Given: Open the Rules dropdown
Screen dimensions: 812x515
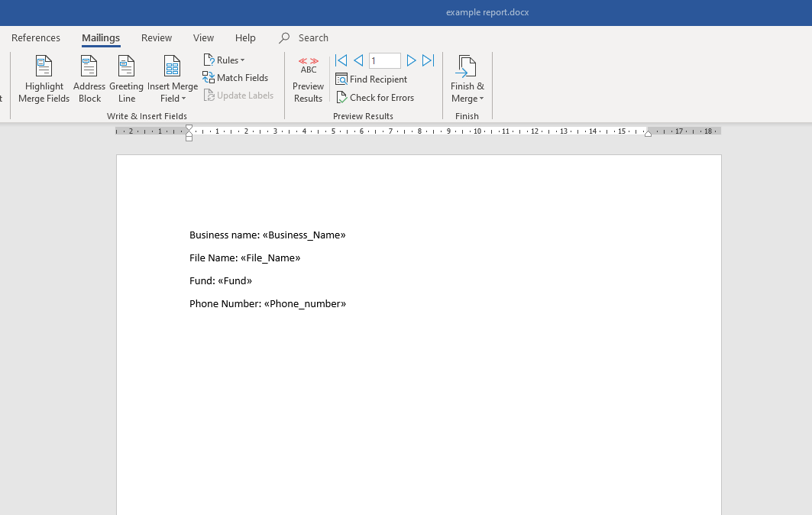Looking at the screenshot, I should [225, 60].
